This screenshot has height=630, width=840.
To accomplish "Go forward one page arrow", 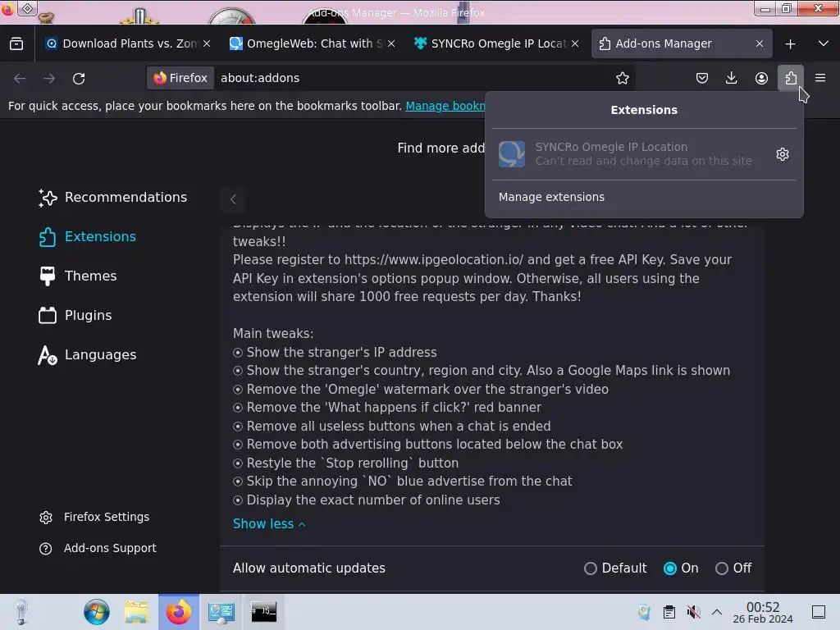I will [x=49, y=78].
